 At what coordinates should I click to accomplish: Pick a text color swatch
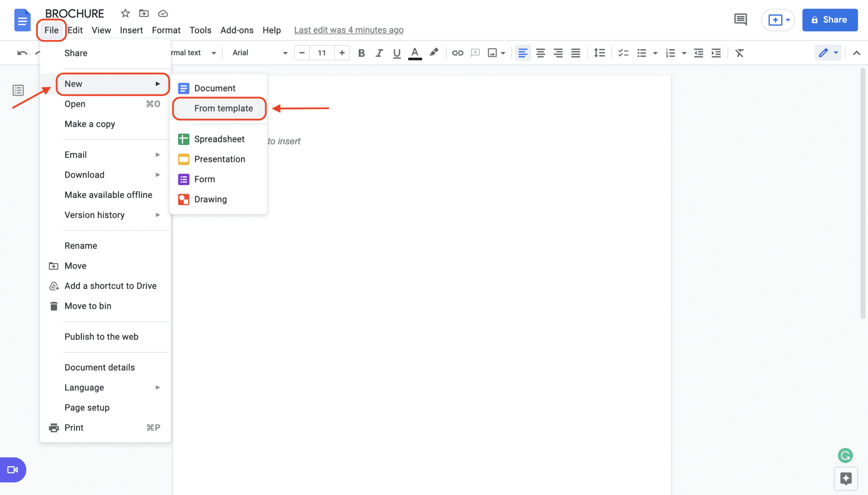tap(415, 53)
